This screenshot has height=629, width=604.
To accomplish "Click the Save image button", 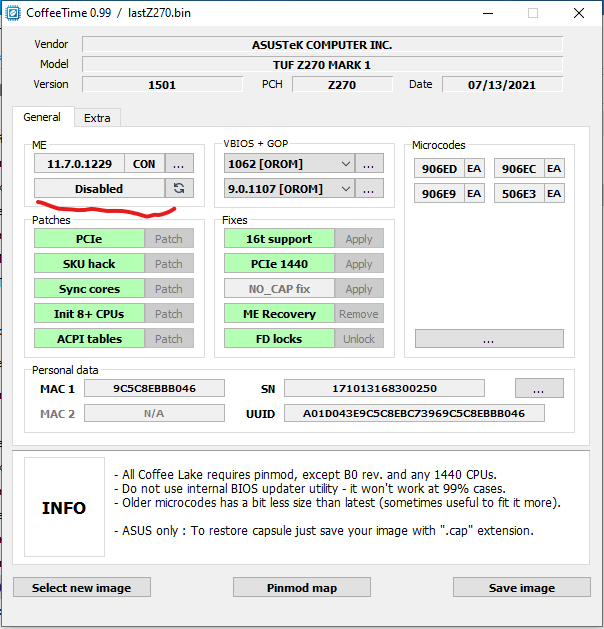I will [x=522, y=587].
